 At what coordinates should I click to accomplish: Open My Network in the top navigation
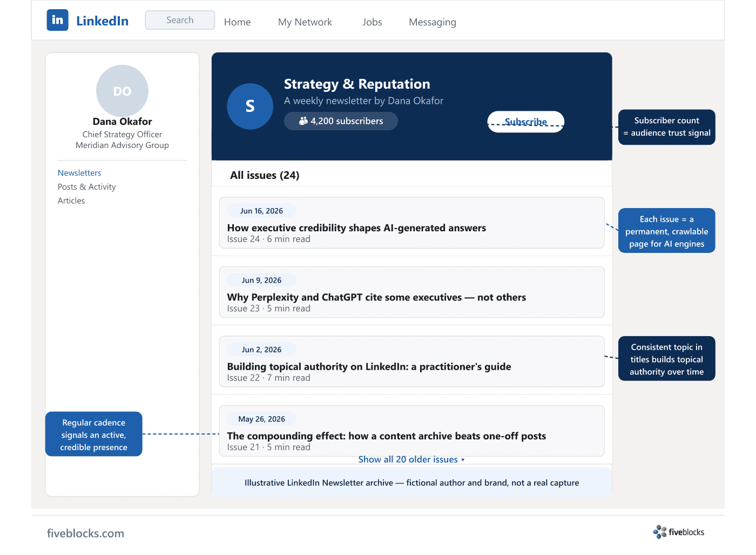tap(305, 22)
